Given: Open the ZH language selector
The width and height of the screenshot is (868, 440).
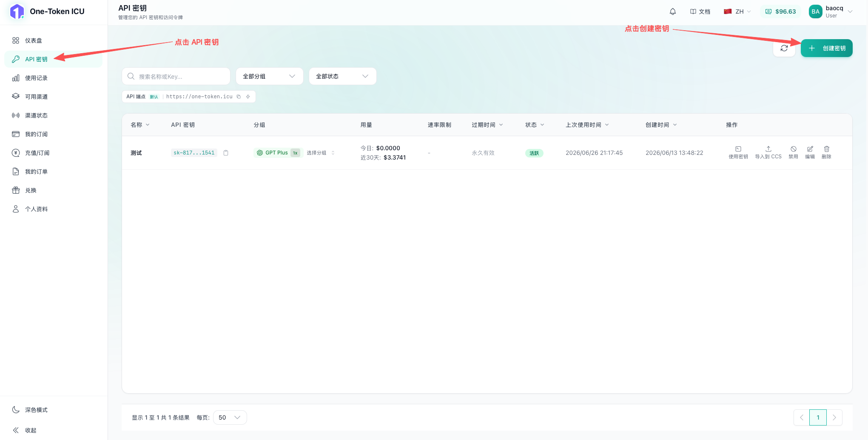Looking at the screenshot, I should tap(737, 11).
